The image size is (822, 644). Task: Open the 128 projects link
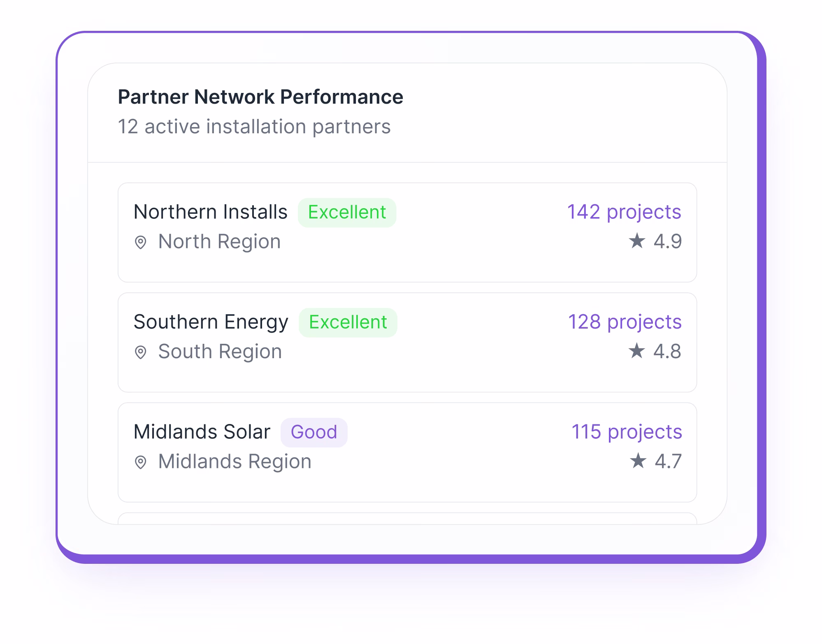(625, 322)
